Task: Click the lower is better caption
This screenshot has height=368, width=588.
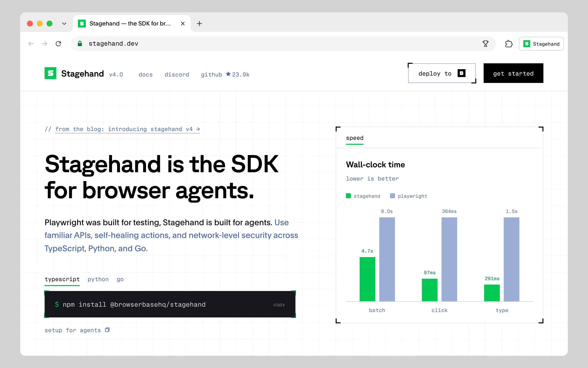Action: (x=372, y=179)
